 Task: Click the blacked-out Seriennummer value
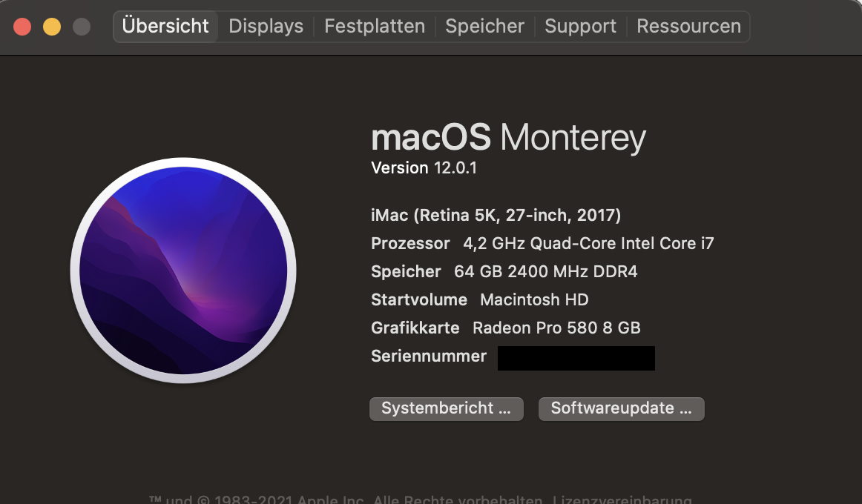576,358
